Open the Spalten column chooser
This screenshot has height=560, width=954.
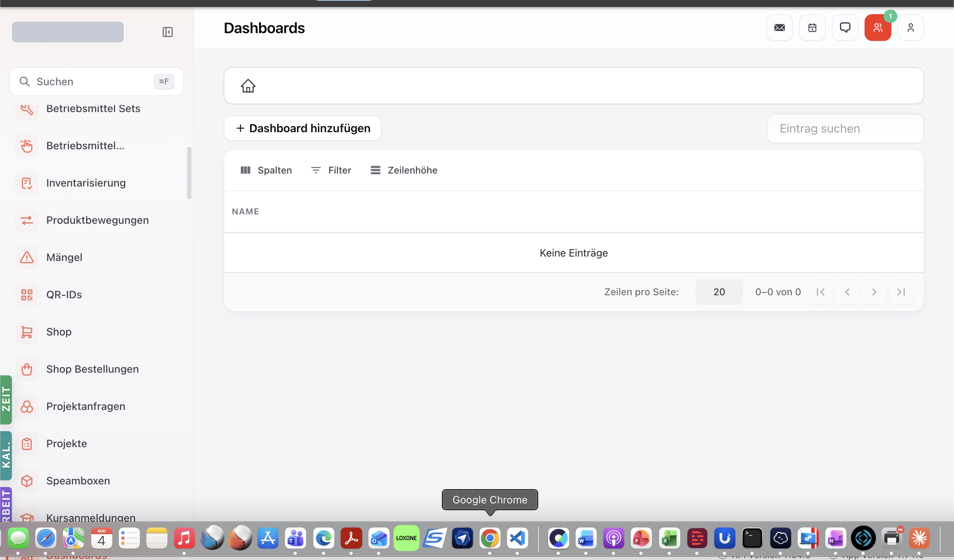[x=266, y=170]
